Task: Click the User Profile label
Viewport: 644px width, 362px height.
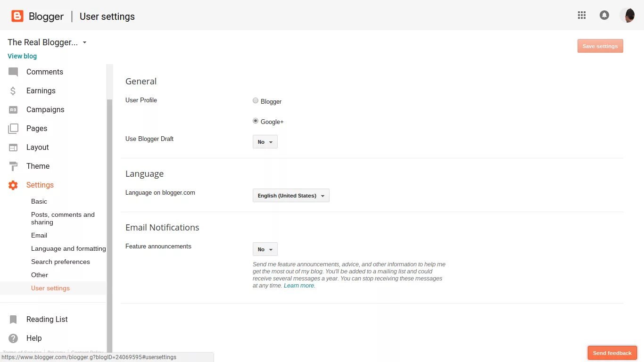Action: coord(141,100)
